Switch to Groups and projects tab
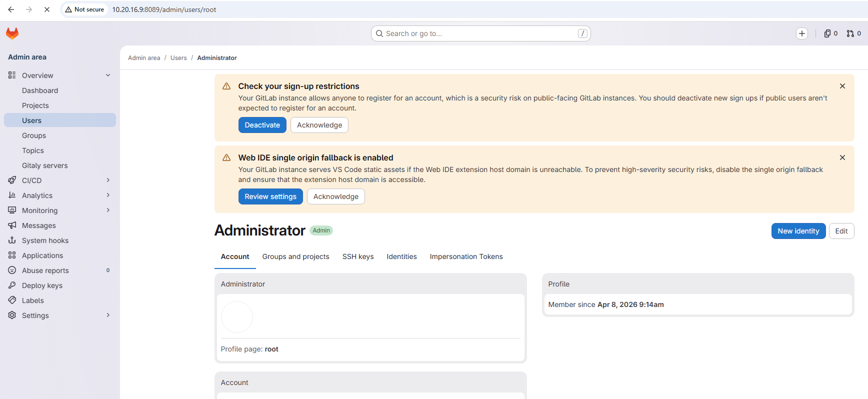 pos(295,256)
